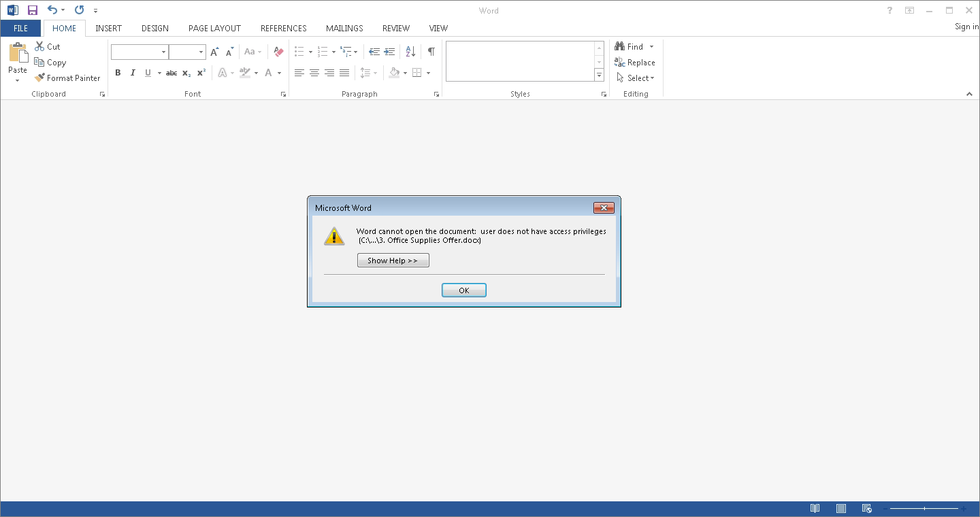Click the Sort A-Z icon
980x517 pixels.
(x=410, y=52)
